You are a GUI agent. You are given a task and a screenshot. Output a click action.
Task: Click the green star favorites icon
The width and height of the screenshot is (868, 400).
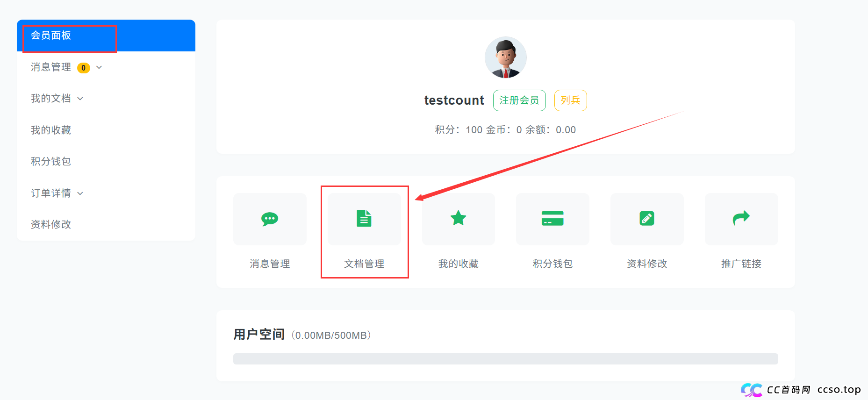458,218
